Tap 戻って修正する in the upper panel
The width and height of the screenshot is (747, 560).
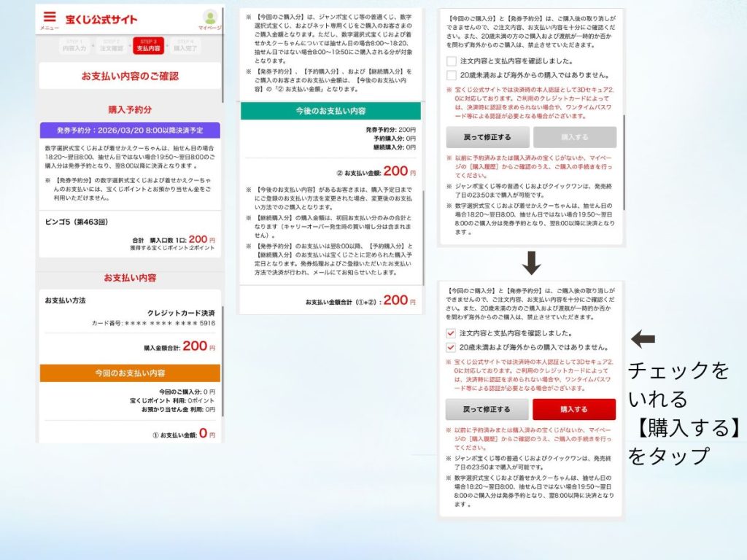(x=487, y=136)
